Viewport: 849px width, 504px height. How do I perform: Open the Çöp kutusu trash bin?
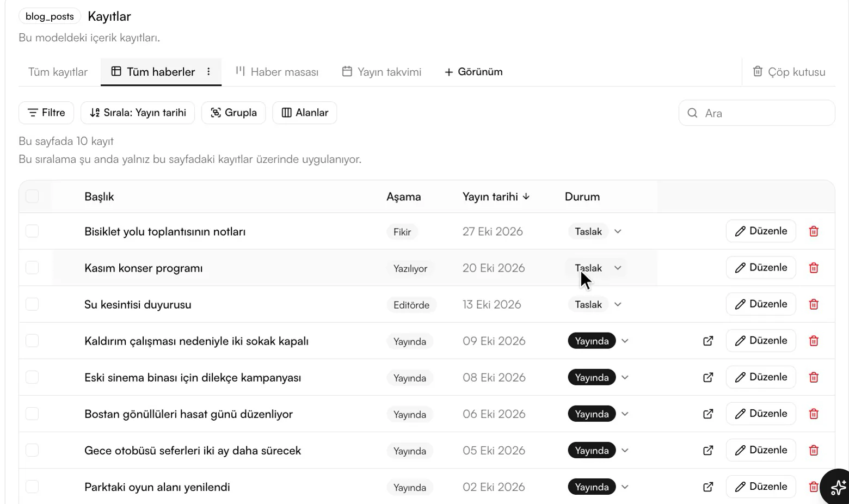[x=789, y=72]
